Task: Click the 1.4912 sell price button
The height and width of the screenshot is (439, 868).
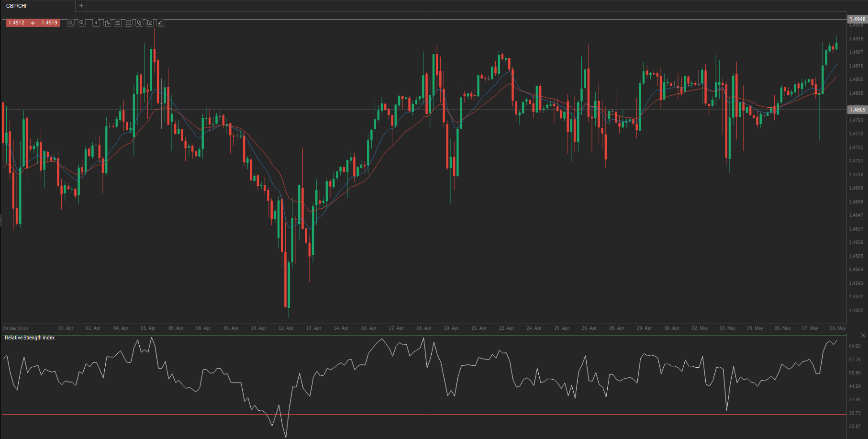Action: tap(17, 23)
